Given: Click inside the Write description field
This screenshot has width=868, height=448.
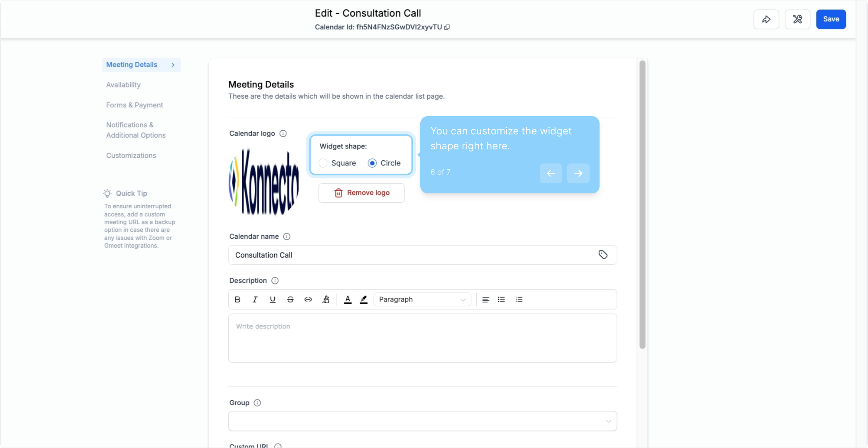Looking at the screenshot, I should 422,338.
